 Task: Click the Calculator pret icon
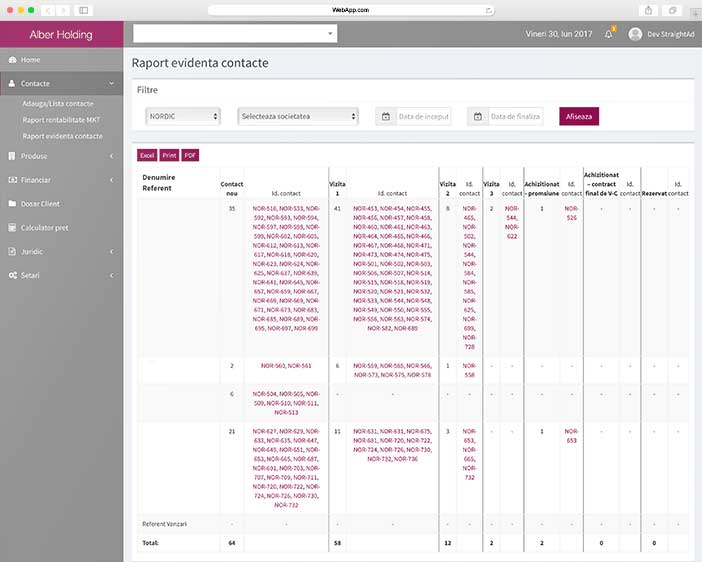pyautogui.click(x=12, y=228)
